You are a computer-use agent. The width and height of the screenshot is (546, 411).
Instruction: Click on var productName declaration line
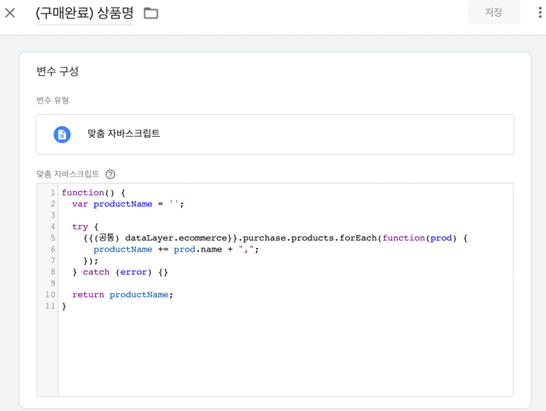pyautogui.click(x=128, y=204)
